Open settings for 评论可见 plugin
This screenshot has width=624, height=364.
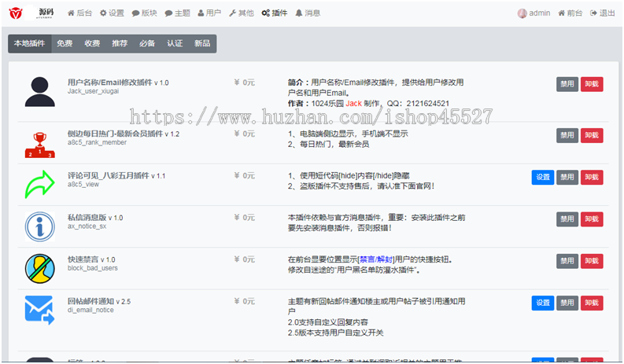(543, 178)
